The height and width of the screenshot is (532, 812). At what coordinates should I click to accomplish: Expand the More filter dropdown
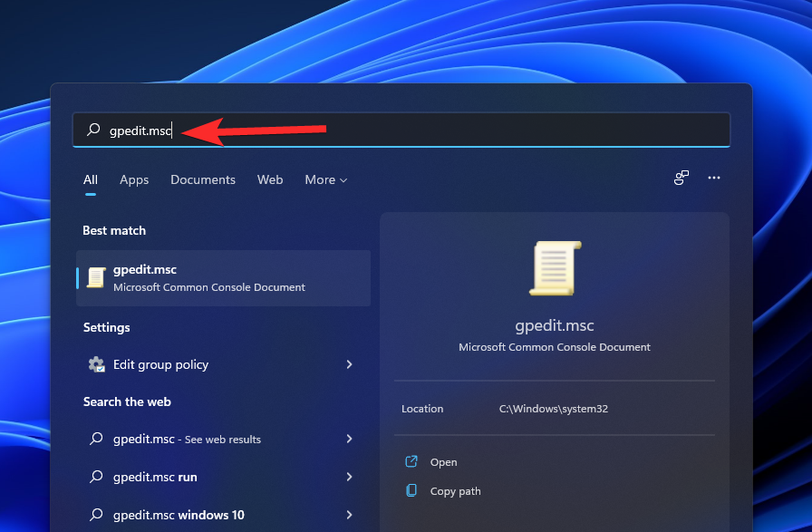click(x=325, y=179)
